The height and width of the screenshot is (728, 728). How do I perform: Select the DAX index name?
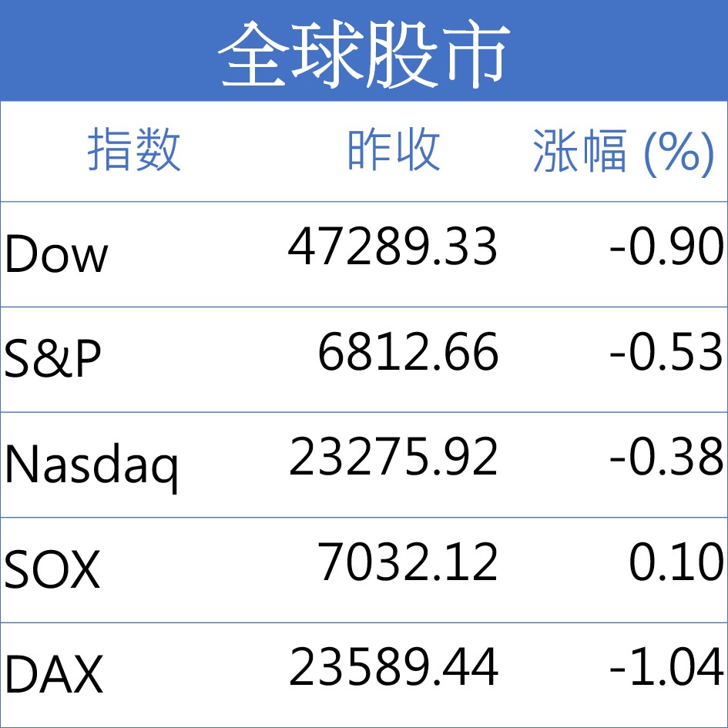tap(54, 675)
